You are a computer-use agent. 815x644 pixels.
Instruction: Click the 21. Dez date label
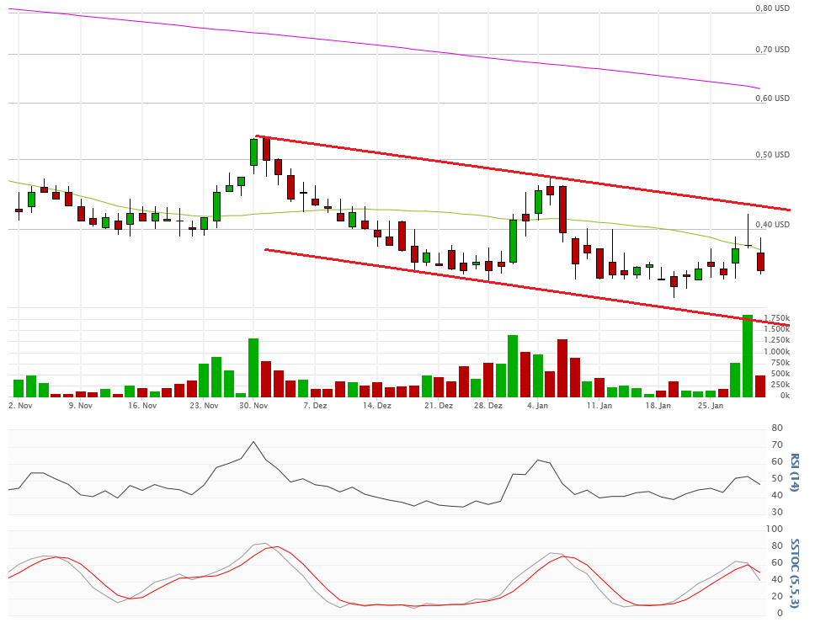[x=439, y=406]
